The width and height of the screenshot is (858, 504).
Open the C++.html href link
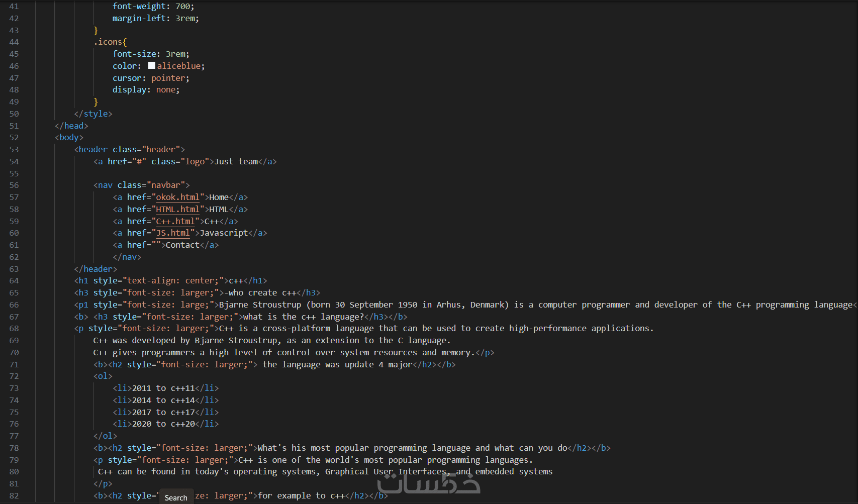tap(175, 222)
